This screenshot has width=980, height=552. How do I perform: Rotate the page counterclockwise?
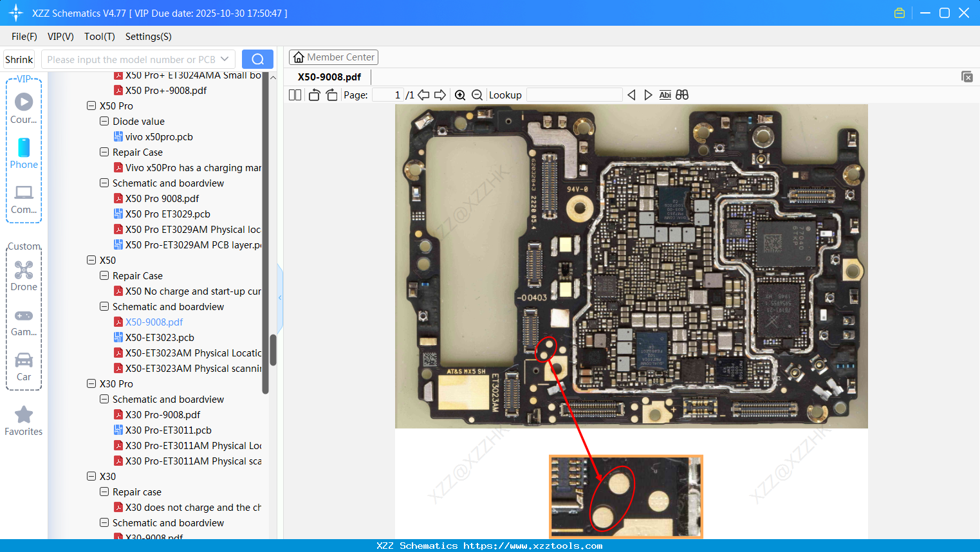click(x=314, y=95)
